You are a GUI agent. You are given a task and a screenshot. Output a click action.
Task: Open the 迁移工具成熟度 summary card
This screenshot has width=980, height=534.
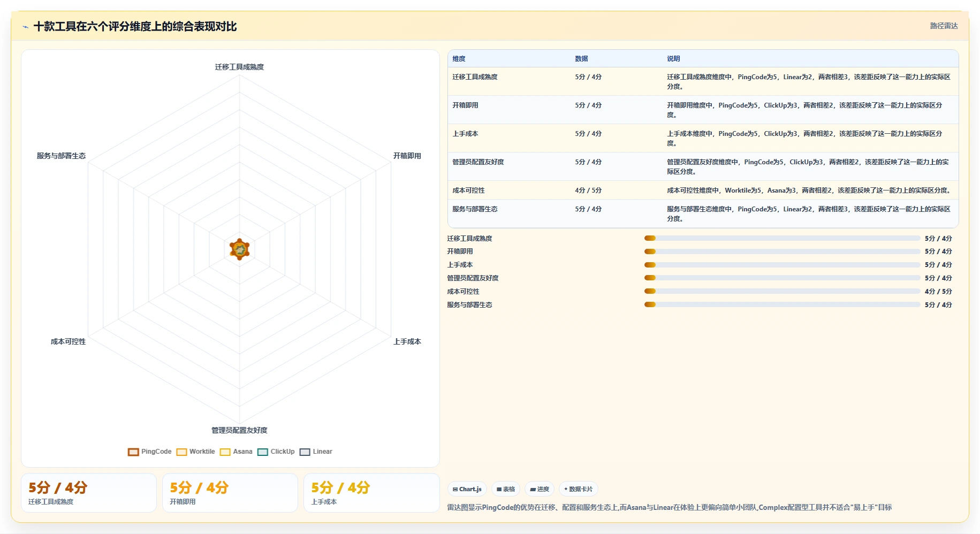pos(89,493)
